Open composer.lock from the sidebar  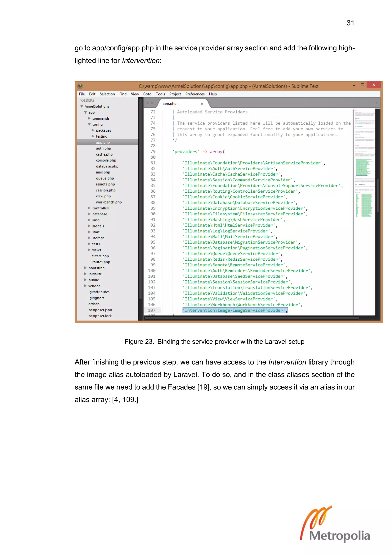pos(100,316)
